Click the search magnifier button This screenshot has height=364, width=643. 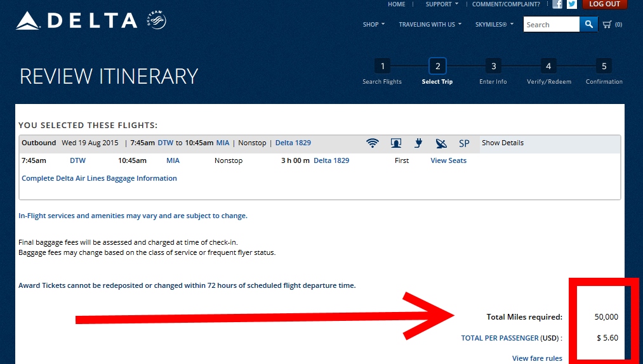click(588, 24)
